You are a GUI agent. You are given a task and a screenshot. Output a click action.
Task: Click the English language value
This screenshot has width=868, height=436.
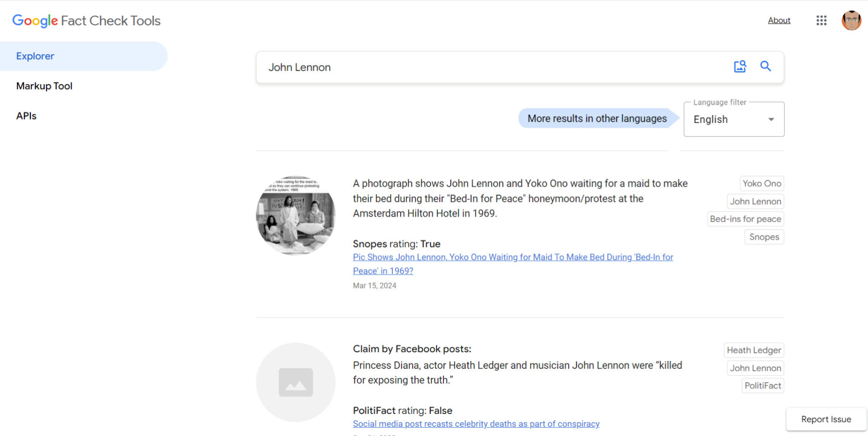point(710,119)
